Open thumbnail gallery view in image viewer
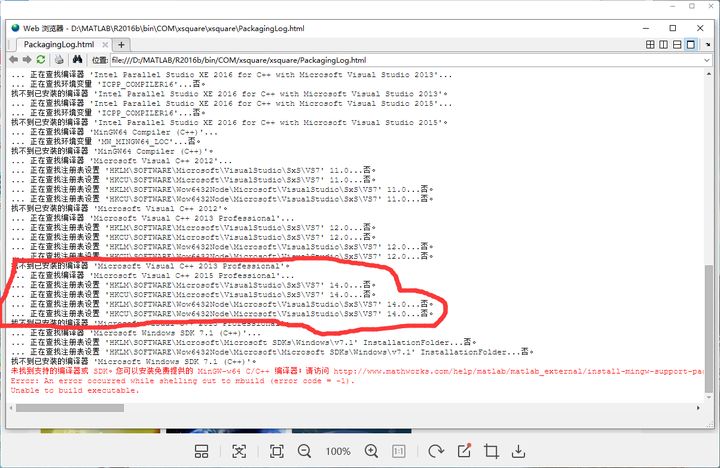This screenshot has width=720, height=468. [201, 451]
